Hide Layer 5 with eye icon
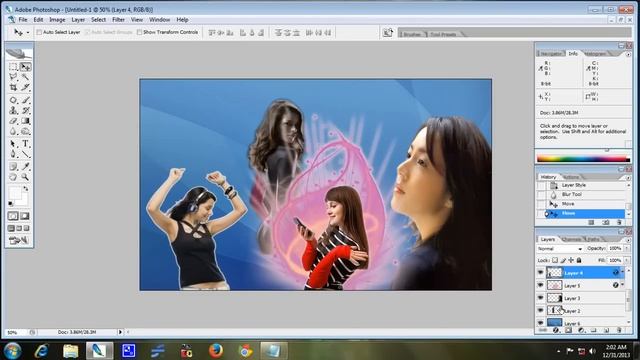The height and width of the screenshot is (360, 640). [541, 285]
